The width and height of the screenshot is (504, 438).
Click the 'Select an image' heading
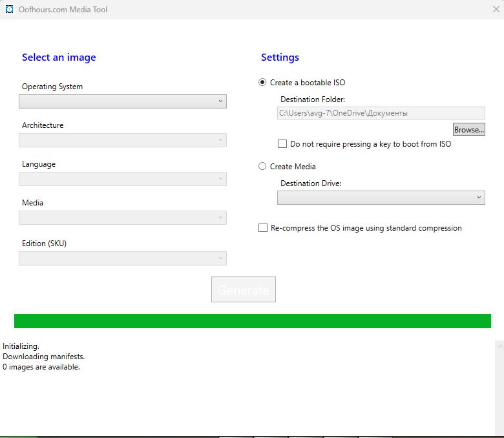coord(59,57)
